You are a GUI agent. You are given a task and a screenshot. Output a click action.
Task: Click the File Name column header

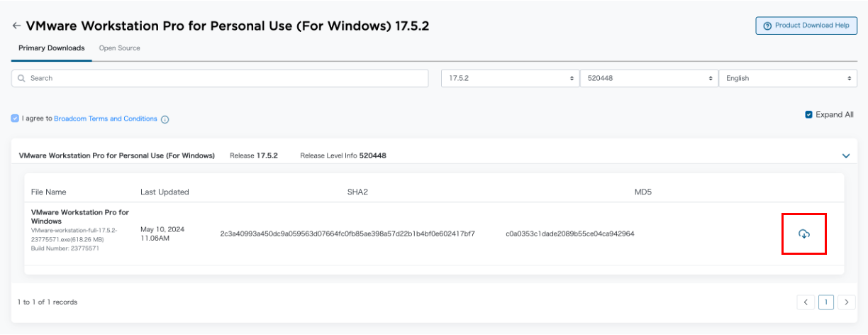coord(48,192)
